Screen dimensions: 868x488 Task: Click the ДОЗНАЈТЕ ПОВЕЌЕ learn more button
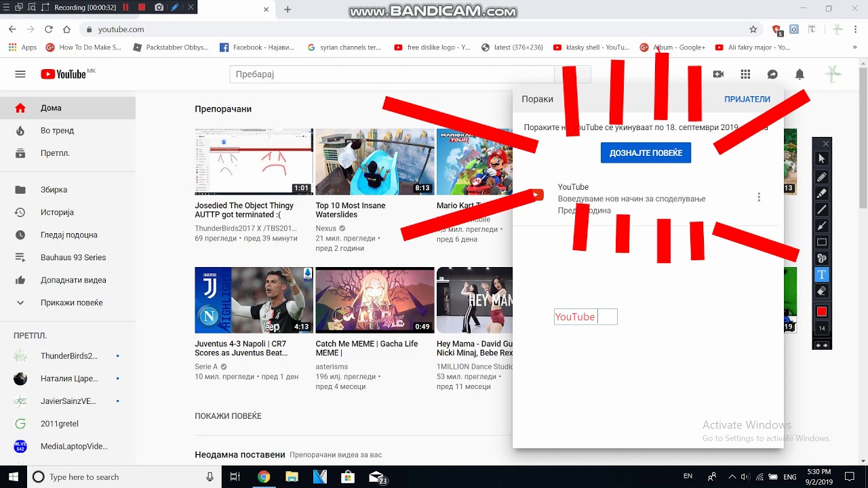tap(646, 152)
